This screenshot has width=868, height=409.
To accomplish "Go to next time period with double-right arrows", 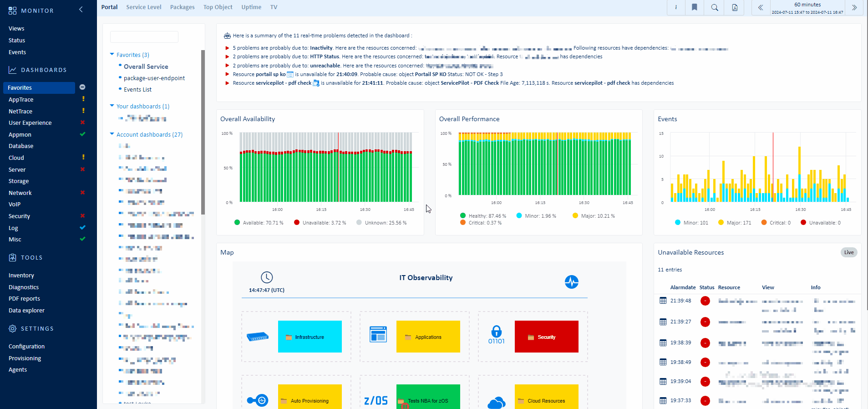I will pyautogui.click(x=854, y=7).
